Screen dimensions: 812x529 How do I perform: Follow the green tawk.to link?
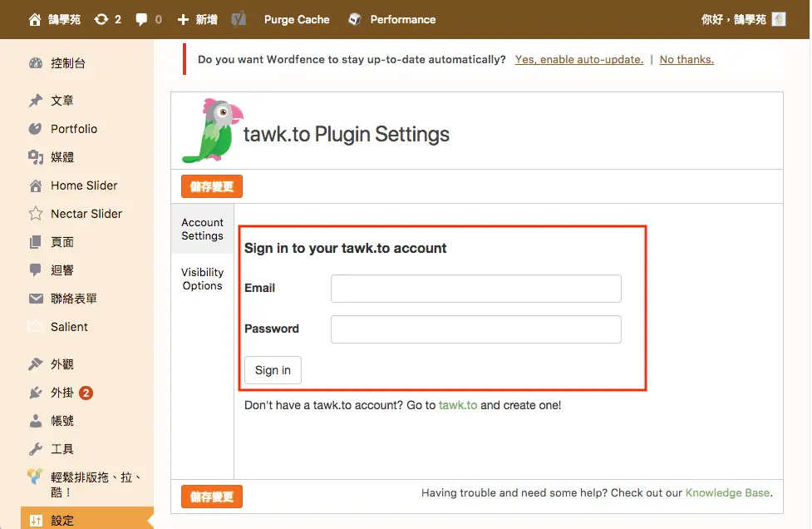pos(458,405)
